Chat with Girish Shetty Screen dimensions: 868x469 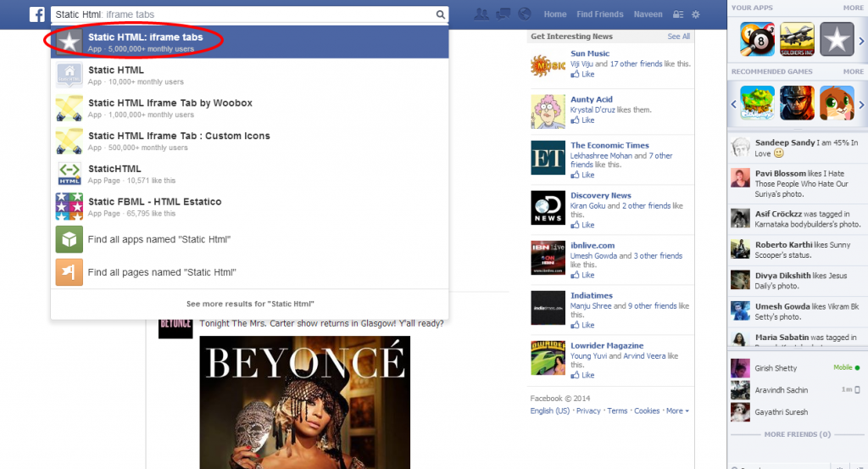pyautogui.click(x=797, y=368)
